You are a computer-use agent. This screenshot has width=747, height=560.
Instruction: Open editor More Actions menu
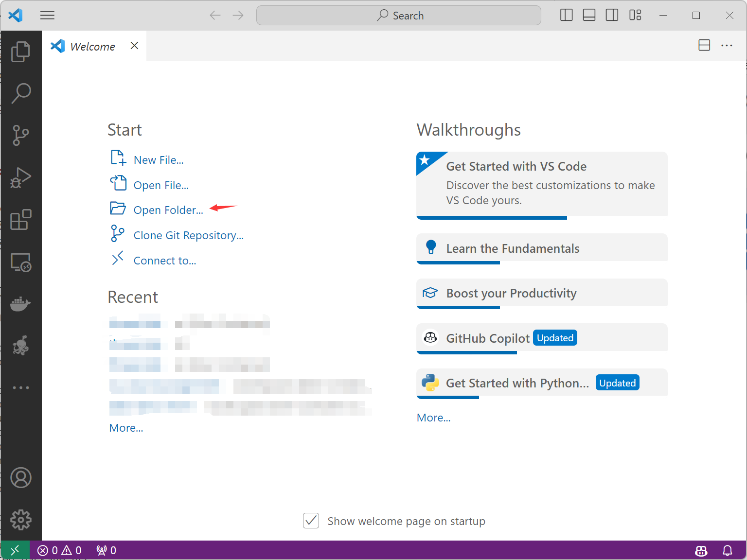(727, 45)
